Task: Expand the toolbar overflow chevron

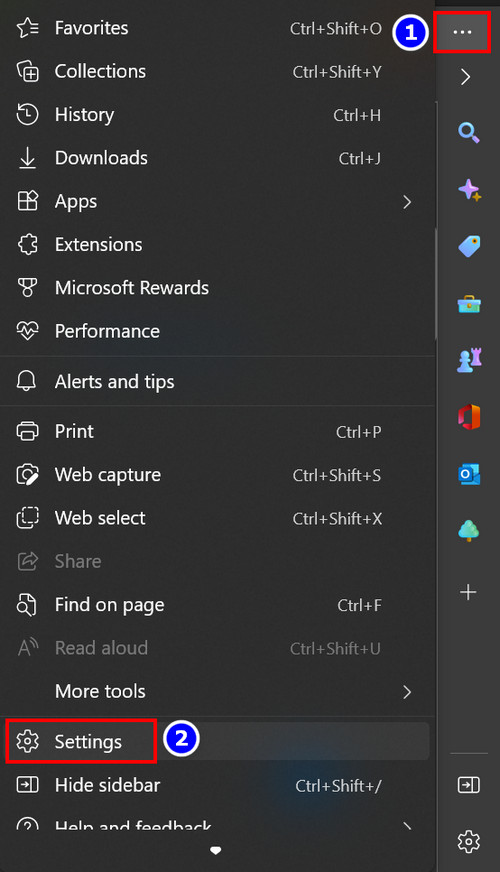Action: point(466,77)
